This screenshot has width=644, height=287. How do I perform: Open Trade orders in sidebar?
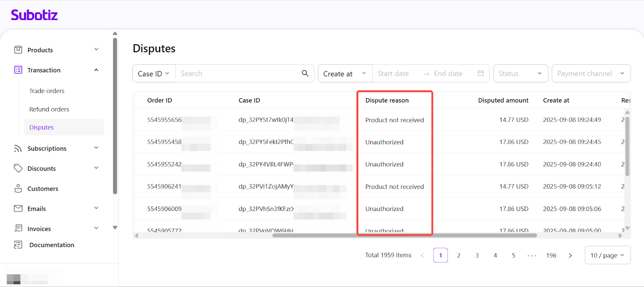point(47,91)
